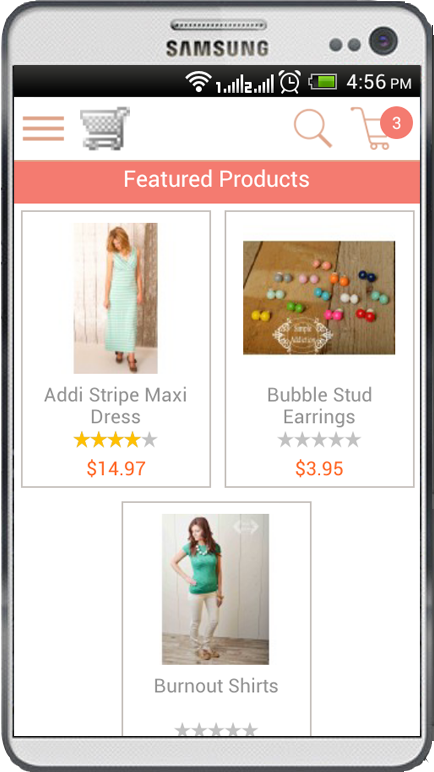Open the Bubble Stud Earrings photo
Screen dimensions: 434x772
pyautogui.click(x=319, y=297)
